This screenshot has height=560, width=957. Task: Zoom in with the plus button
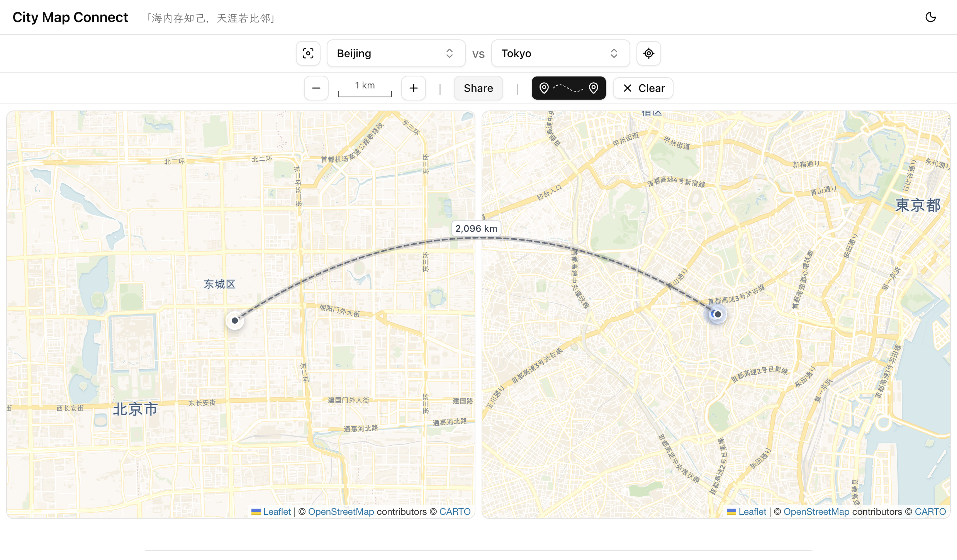[413, 88]
